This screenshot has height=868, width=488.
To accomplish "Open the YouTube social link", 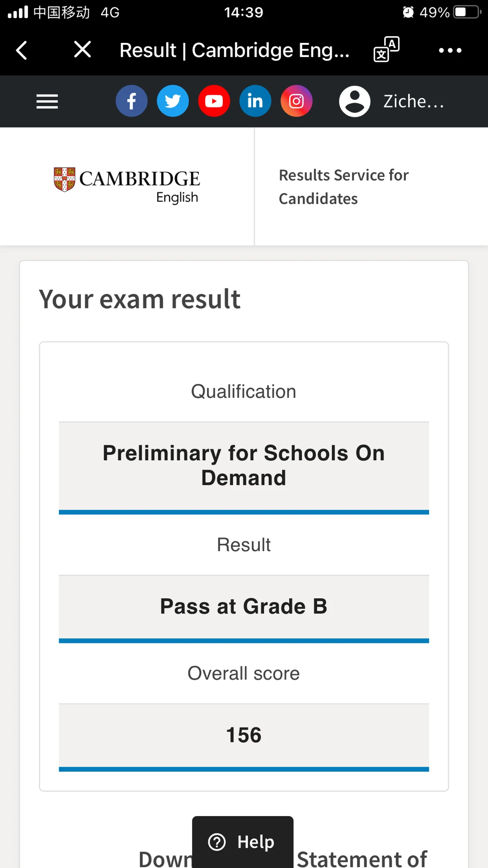I will [214, 101].
